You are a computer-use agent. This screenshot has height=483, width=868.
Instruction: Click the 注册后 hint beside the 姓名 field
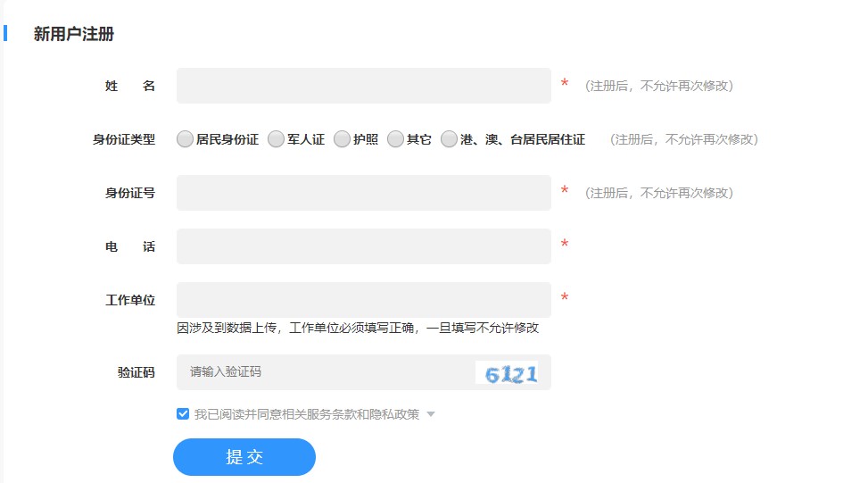[658, 86]
